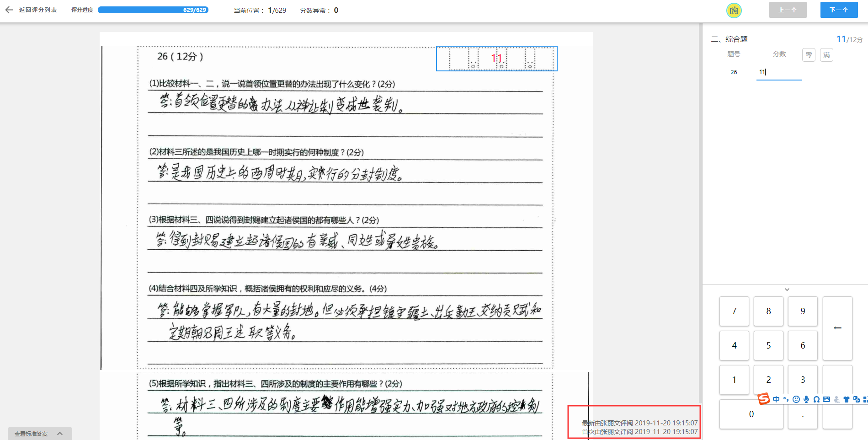This screenshot has width=868, height=440.
Task: Collapse the numeric keypad with the chevron
Action: (x=787, y=290)
